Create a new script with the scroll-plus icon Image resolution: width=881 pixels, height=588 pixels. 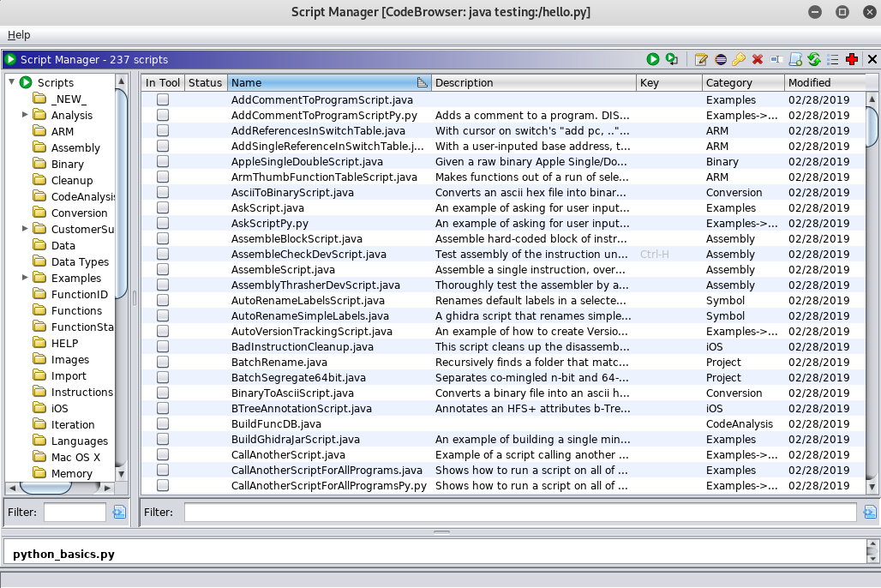[795, 59]
